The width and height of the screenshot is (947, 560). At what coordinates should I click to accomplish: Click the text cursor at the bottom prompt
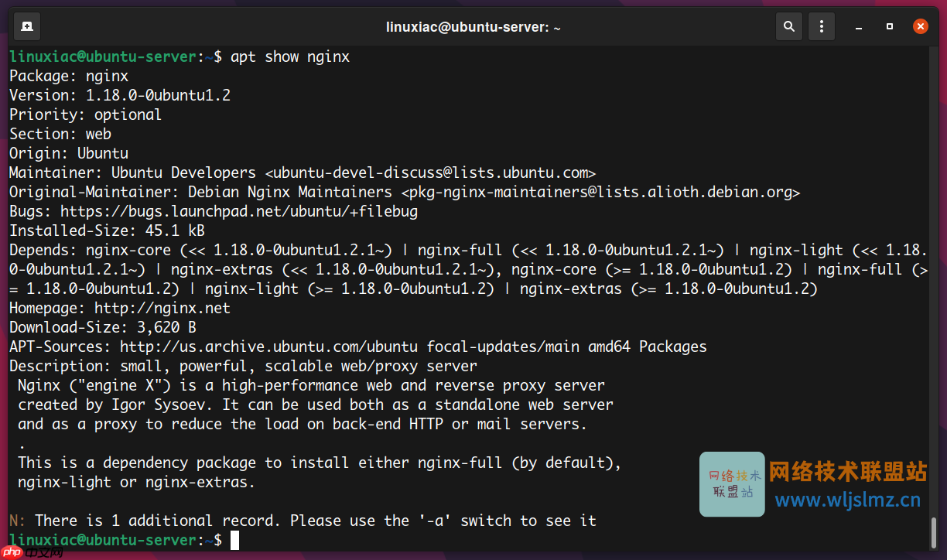[234, 540]
